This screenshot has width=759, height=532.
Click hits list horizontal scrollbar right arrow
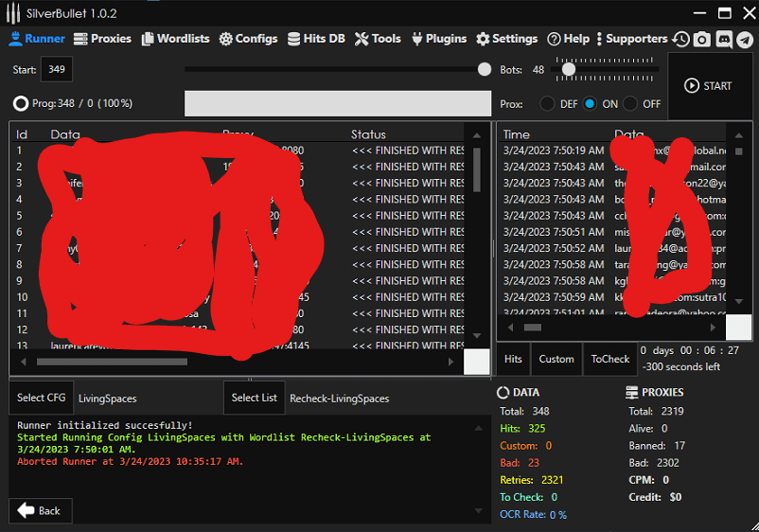tap(712, 328)
